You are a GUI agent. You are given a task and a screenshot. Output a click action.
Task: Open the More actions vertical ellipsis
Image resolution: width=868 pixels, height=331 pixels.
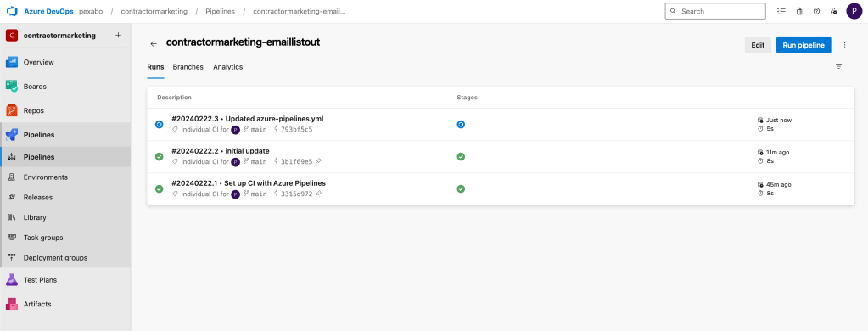tap(845, 45)
